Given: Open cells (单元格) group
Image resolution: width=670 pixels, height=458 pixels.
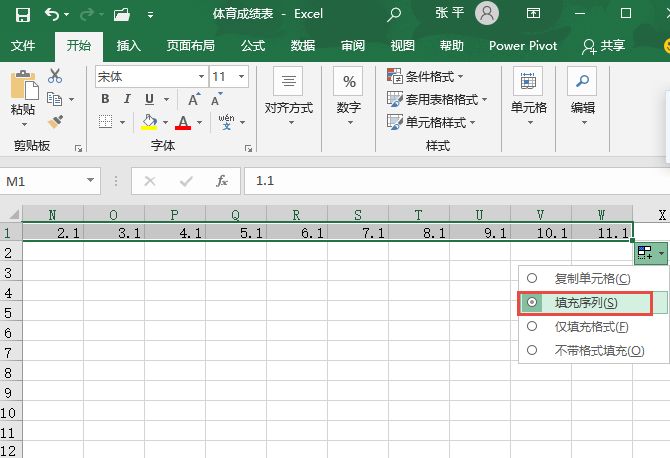Looking at the screenshot, I should tap(529, 97).
